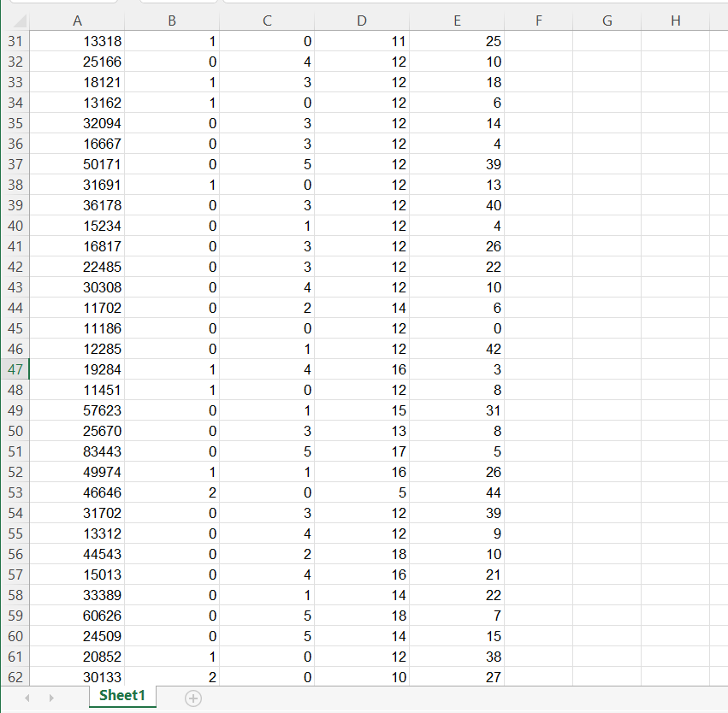Click cell containing 32094

click(77, 123)
